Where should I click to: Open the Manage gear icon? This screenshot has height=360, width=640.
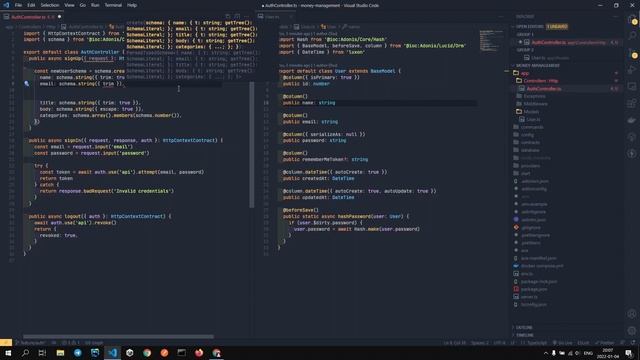632,331
